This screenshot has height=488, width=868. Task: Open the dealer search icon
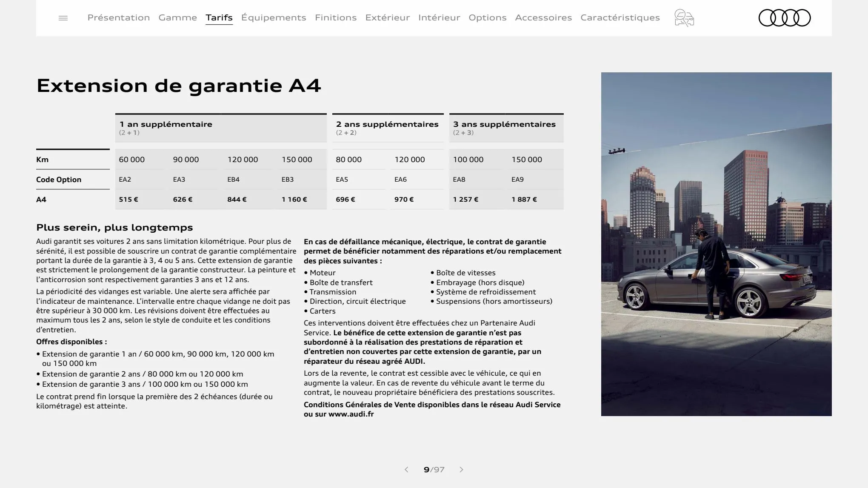[684, 18]
